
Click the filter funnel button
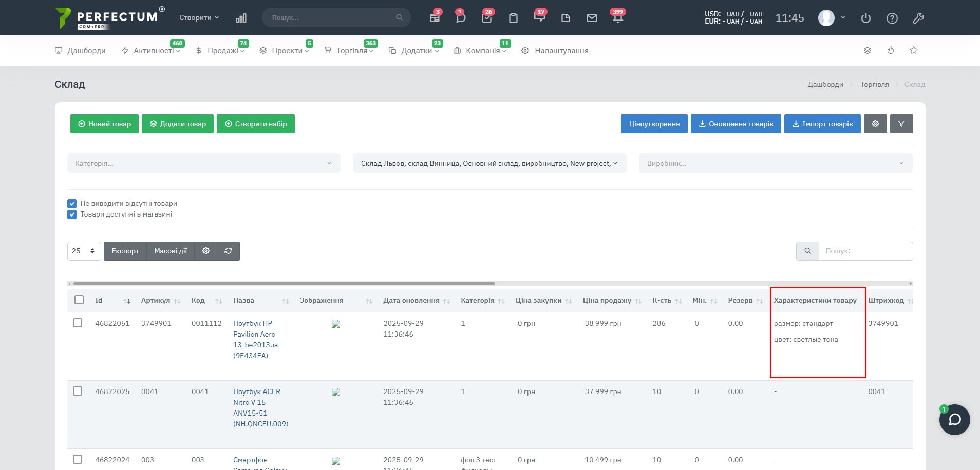point(901,124)
